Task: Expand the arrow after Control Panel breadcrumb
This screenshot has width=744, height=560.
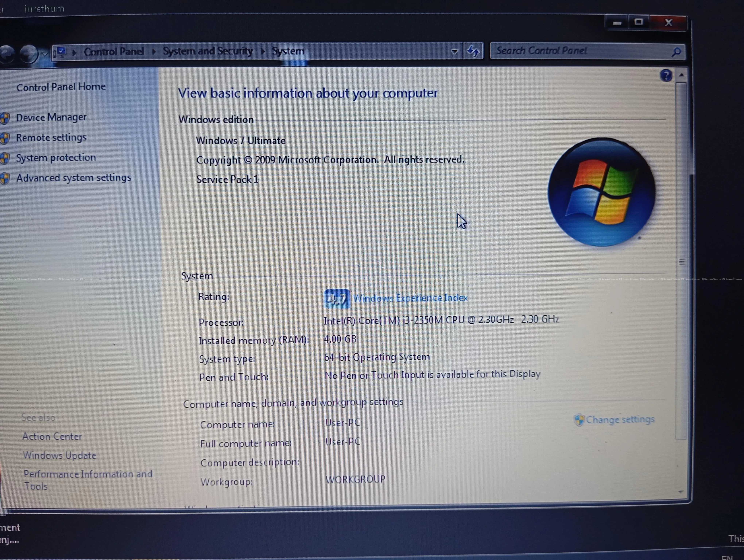Action: coord(154,52)
